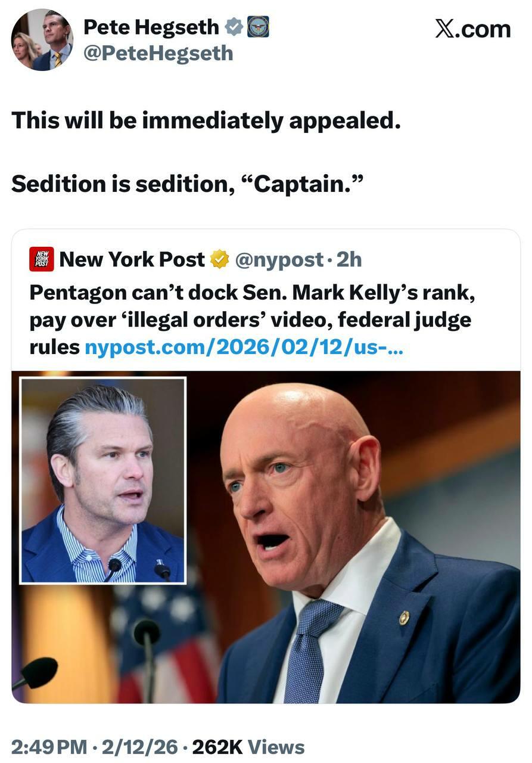
Task: Click the @PeteHegseth handle
Action: pos(158,54)
